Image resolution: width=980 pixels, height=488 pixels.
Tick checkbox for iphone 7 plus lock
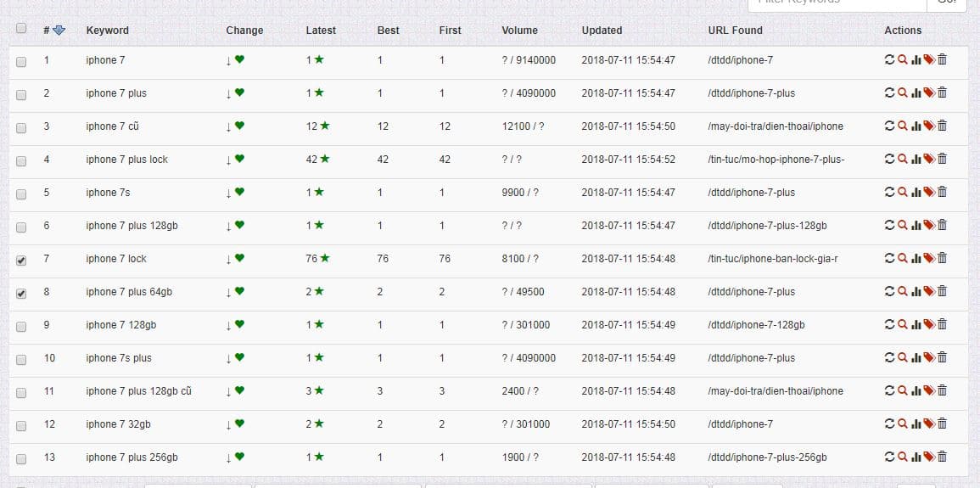[x=21, y=161]
